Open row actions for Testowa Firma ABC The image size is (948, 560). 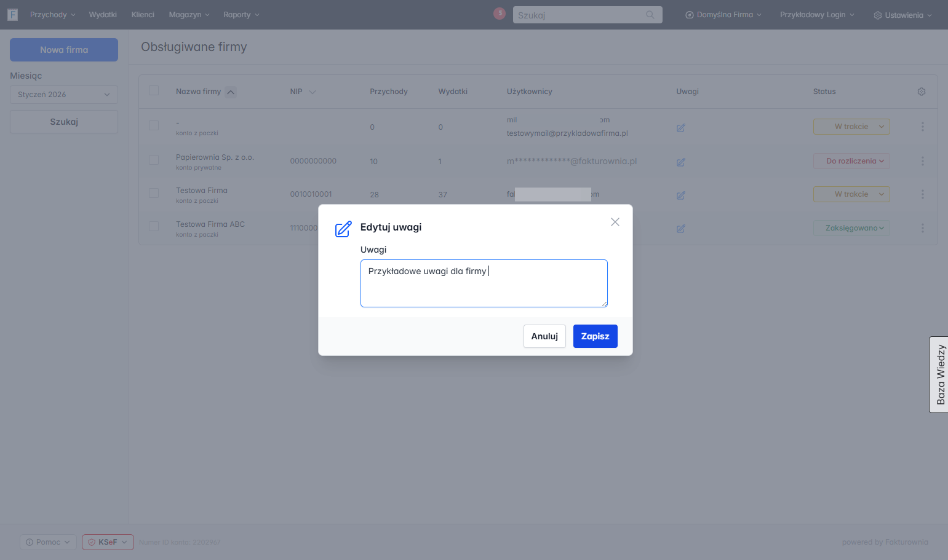(x=923, y=228)
